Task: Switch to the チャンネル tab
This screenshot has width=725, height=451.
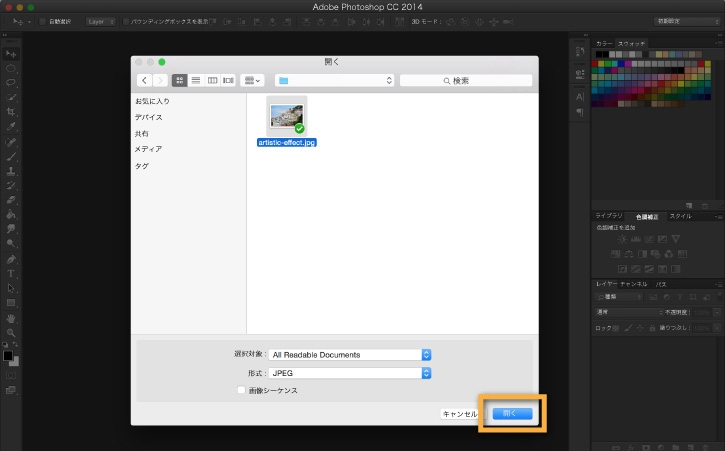Action: point(633,284)
